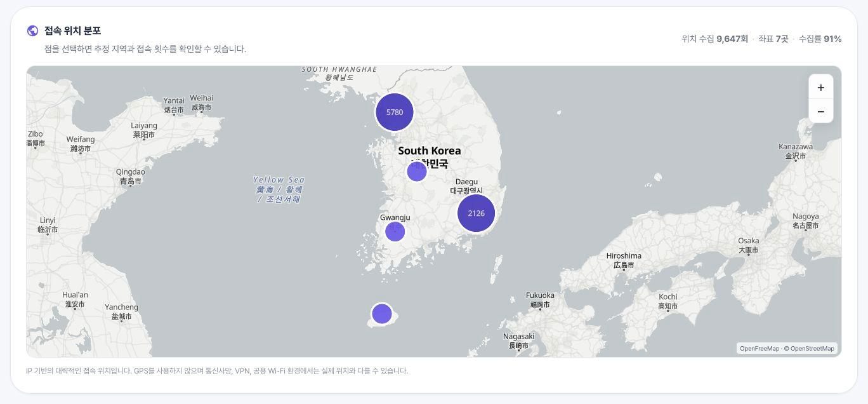The height and width of the screenshot is (404, 868).
Task: Open the OpenStreetMap attribution link
Action: (x=809, y=348)
